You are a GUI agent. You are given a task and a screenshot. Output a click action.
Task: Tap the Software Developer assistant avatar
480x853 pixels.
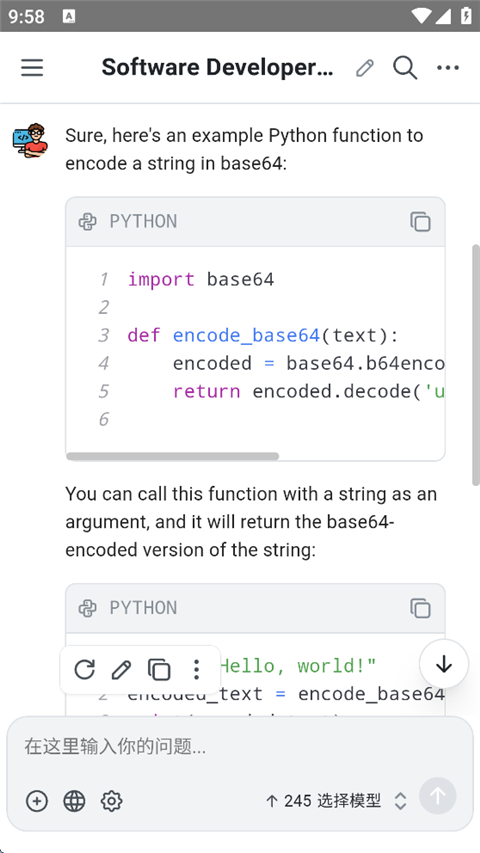coord(30,140)
